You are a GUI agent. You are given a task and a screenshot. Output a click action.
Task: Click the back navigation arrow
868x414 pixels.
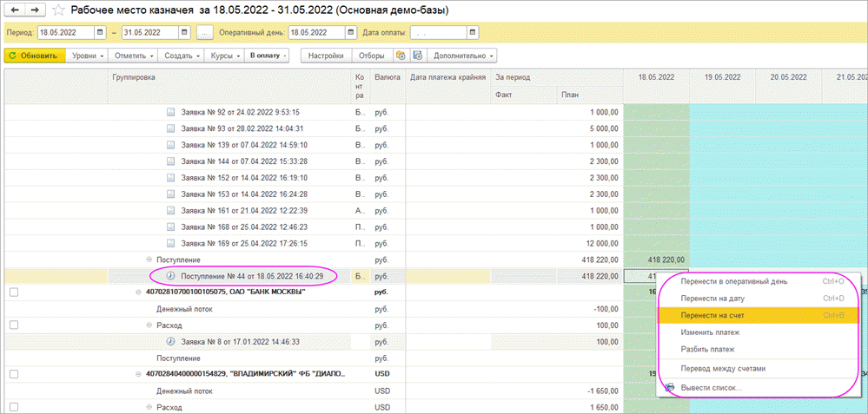click(15, 10)
